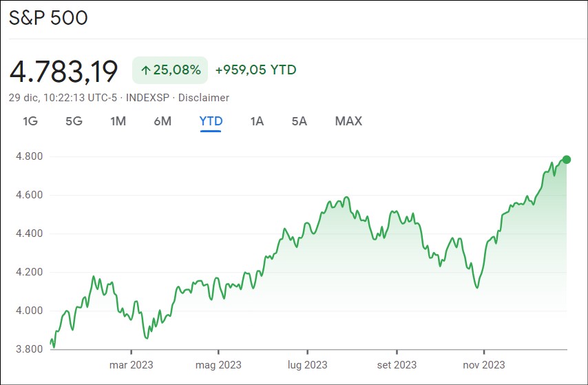This screenshot has width=588, height=385.
Task: Open the MAX range chart
Action: pyautogui.click(x=349, y=121)
